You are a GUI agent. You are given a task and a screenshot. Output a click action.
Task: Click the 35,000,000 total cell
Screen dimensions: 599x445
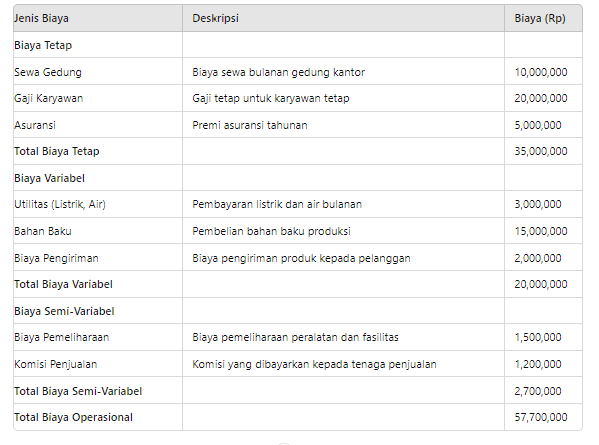[x=541, y=151]
